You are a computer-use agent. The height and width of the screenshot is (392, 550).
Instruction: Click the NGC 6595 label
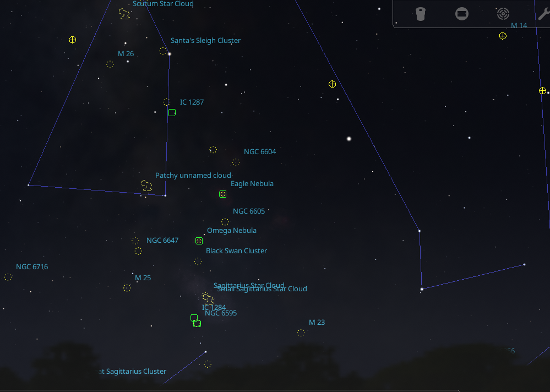(221, 313)
